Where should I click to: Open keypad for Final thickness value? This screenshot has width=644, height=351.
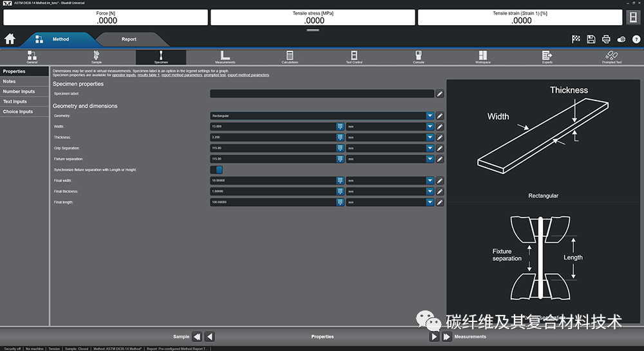(x=340, y=191)
